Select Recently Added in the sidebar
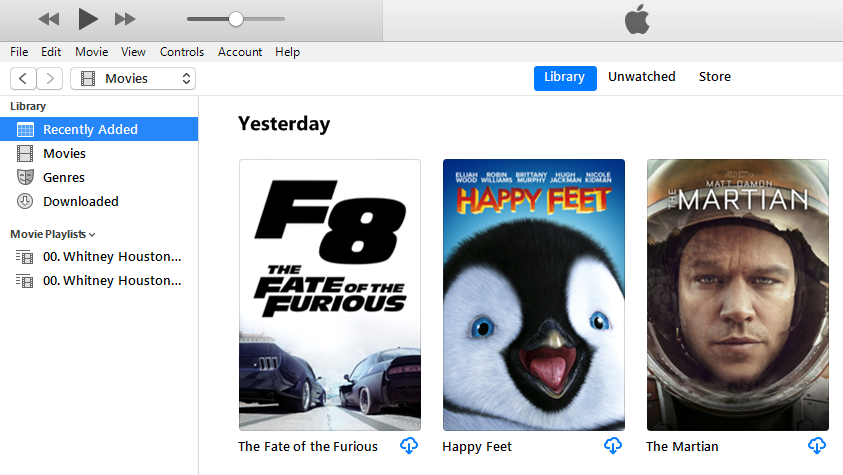 [99, 129]
